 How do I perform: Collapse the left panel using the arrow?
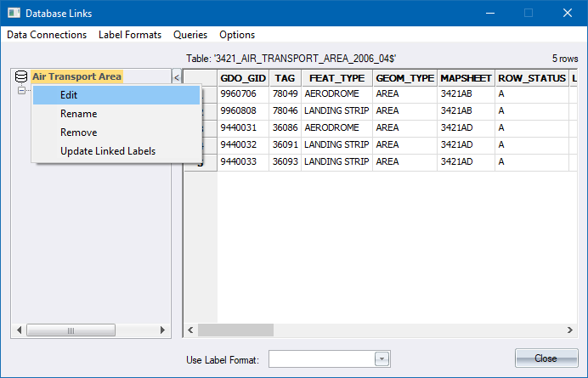(176, 77)
